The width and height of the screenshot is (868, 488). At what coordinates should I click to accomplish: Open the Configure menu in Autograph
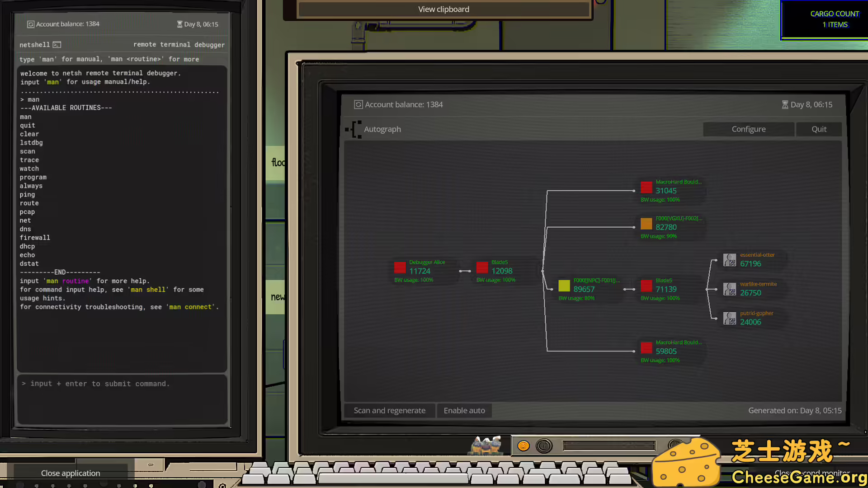tap(748, 129)
